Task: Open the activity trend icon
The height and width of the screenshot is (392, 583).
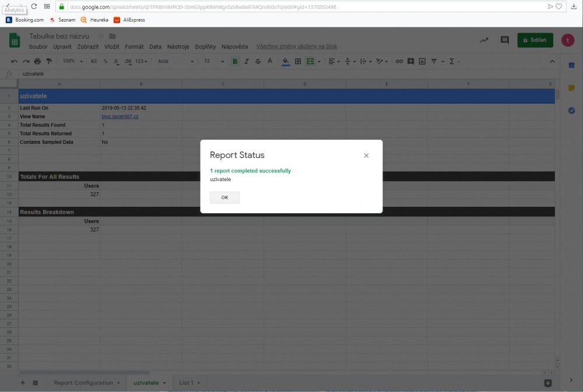Action: pos(484,40)
